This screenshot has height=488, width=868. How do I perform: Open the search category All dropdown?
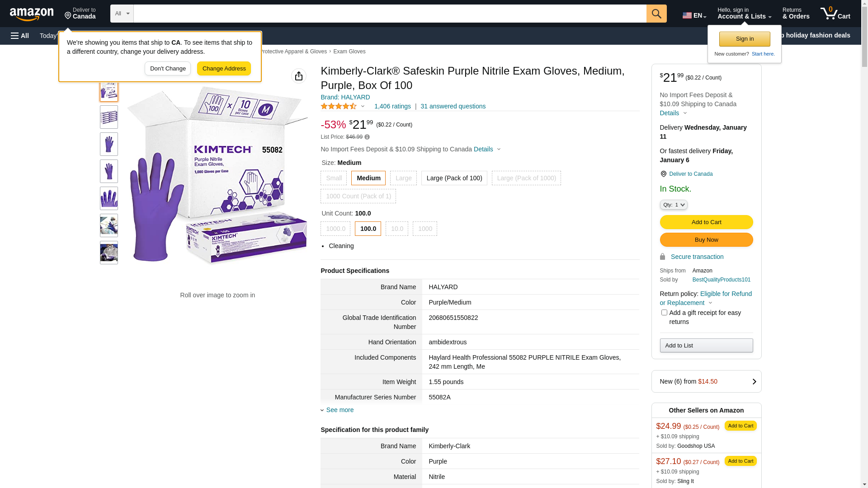coord(122,14)
